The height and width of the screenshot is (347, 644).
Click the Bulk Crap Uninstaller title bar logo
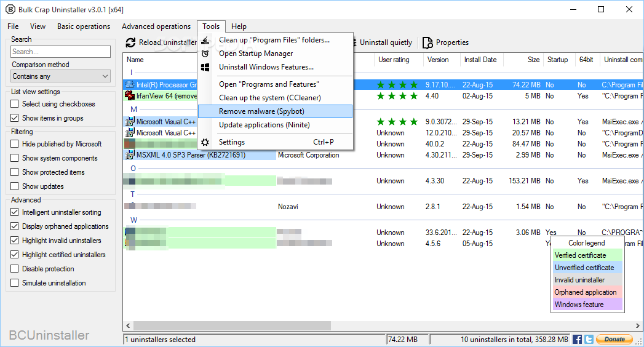click(10, 9)
